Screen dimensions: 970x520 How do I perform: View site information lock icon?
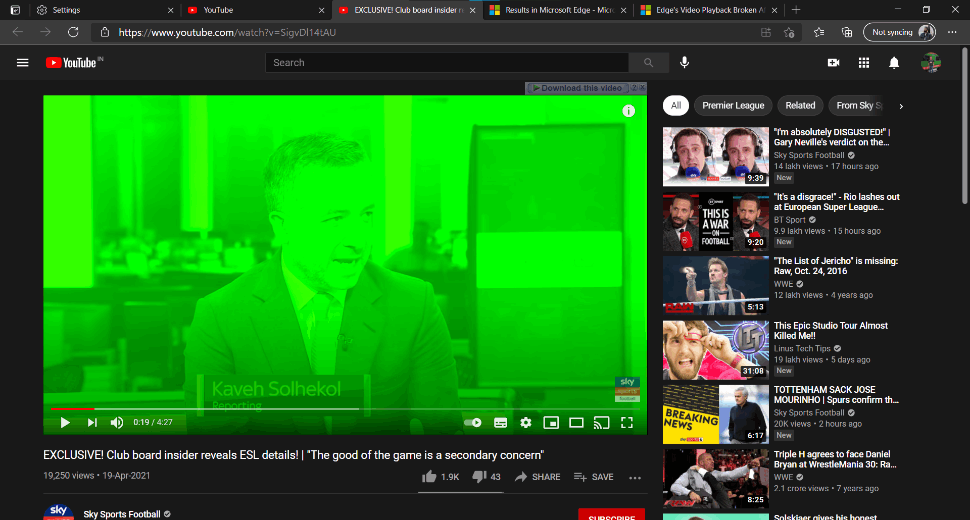pos(105,32)
